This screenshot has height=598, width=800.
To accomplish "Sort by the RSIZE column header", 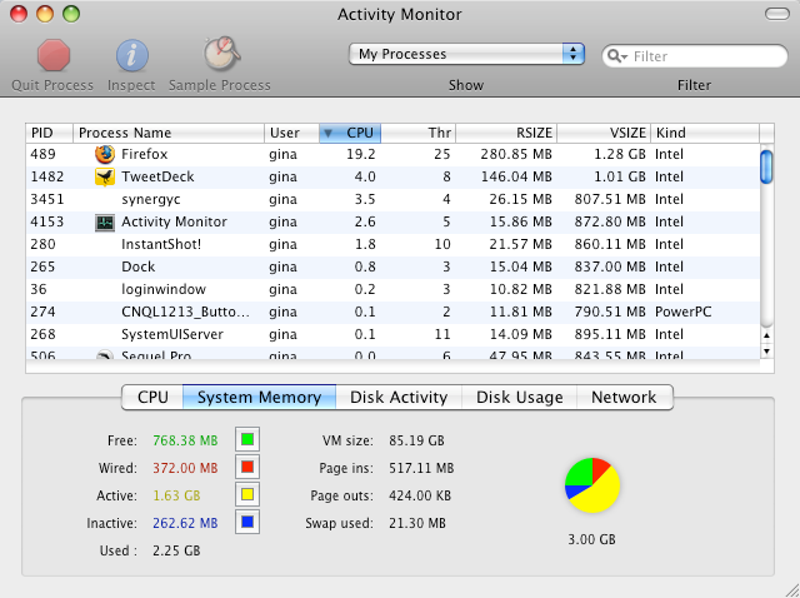I will pyautogui.click(x=506, y=133).
